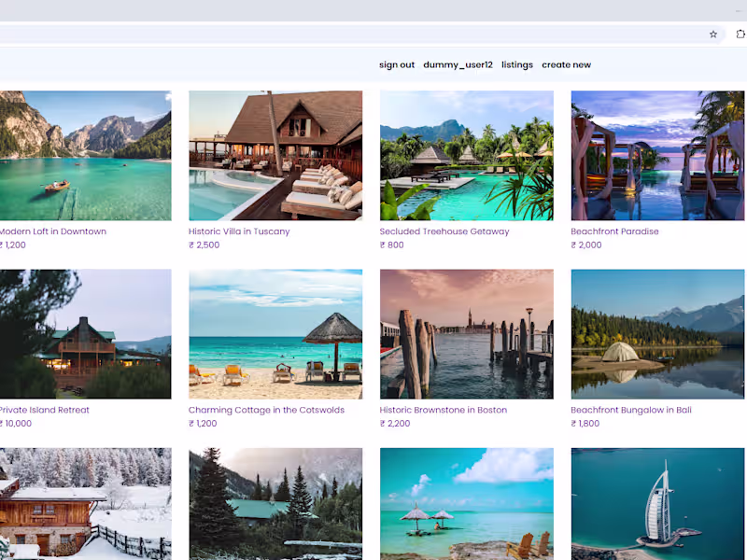Click the 2,000 price under Beachfront Paradise
The image size is (747, 560).
(x=586, y=245)
